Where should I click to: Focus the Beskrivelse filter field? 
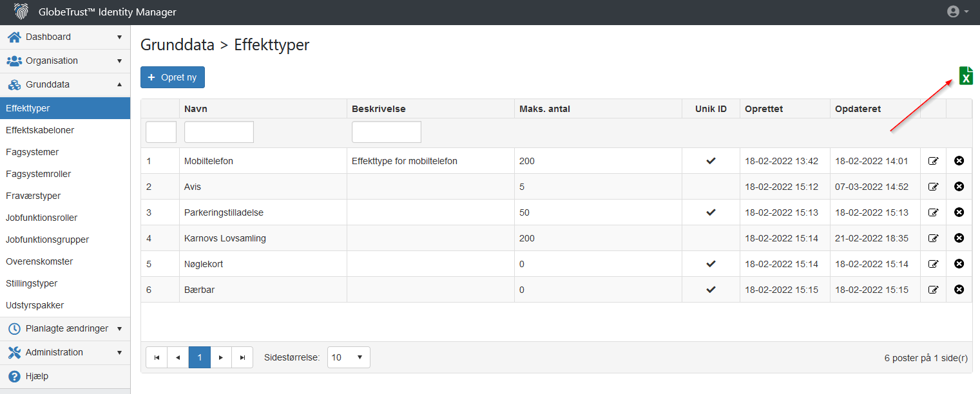pyautogui.click(x=387, y=132)
